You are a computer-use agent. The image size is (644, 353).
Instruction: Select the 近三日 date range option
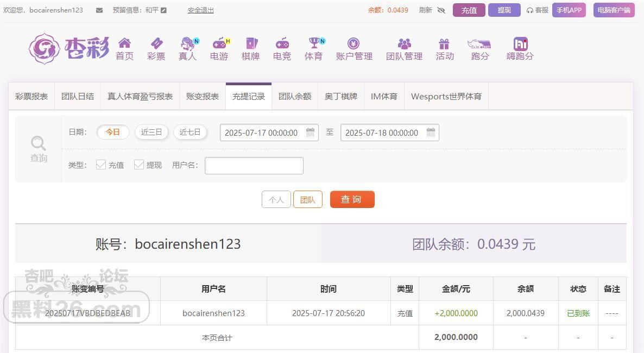coord(151,132)
